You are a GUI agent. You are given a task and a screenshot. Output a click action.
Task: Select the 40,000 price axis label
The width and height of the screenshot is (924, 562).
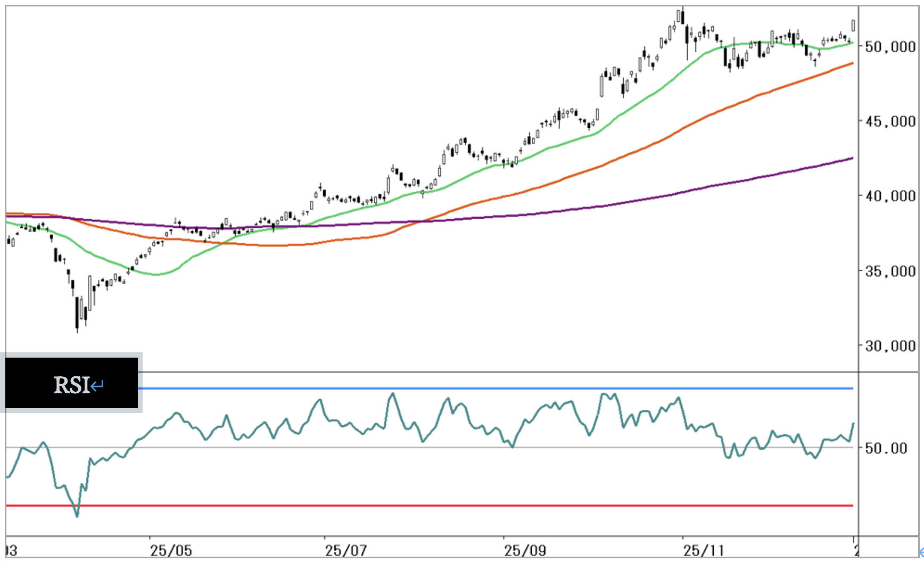coord(890,196)
